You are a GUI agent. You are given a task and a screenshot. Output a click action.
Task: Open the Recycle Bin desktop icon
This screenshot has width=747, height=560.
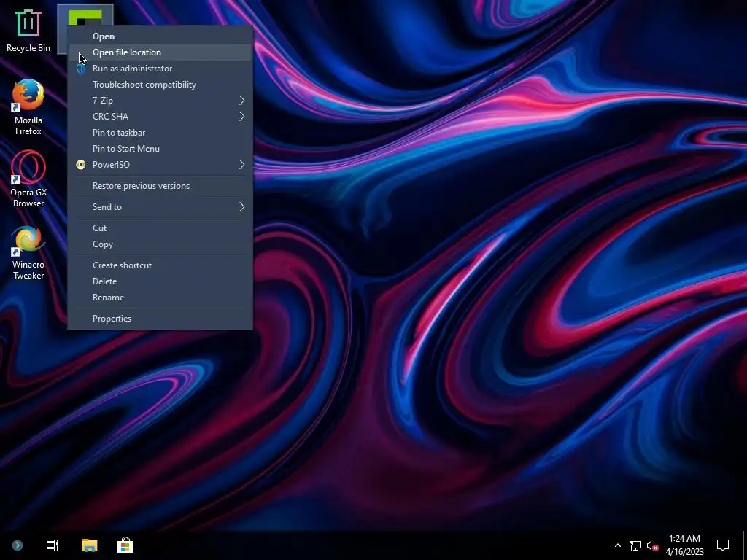pos(28,31)
